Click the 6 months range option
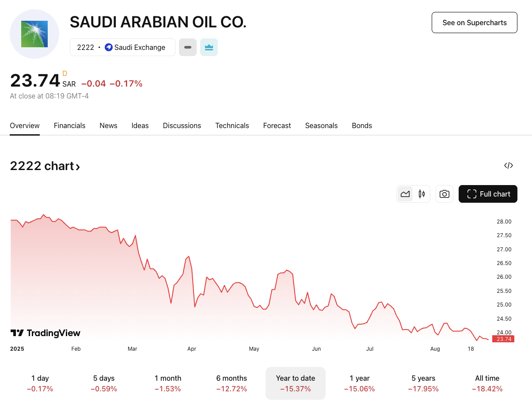Screen dimensions: 532x409 tap(232, 383)
